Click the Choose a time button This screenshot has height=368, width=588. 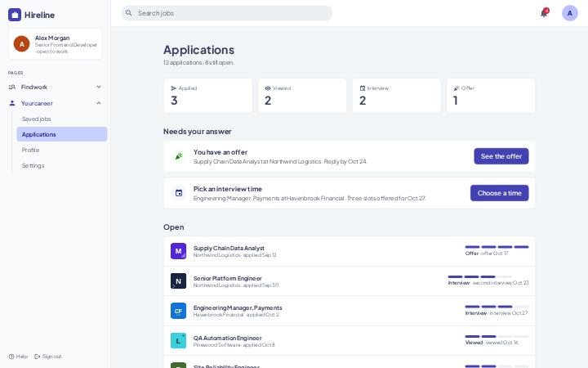500,193
